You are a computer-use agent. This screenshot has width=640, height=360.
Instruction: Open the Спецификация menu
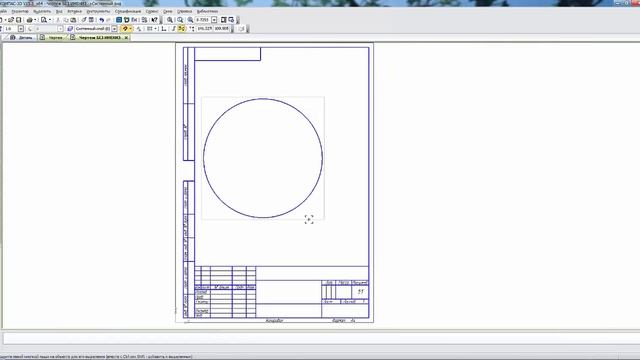pos(128,11)
